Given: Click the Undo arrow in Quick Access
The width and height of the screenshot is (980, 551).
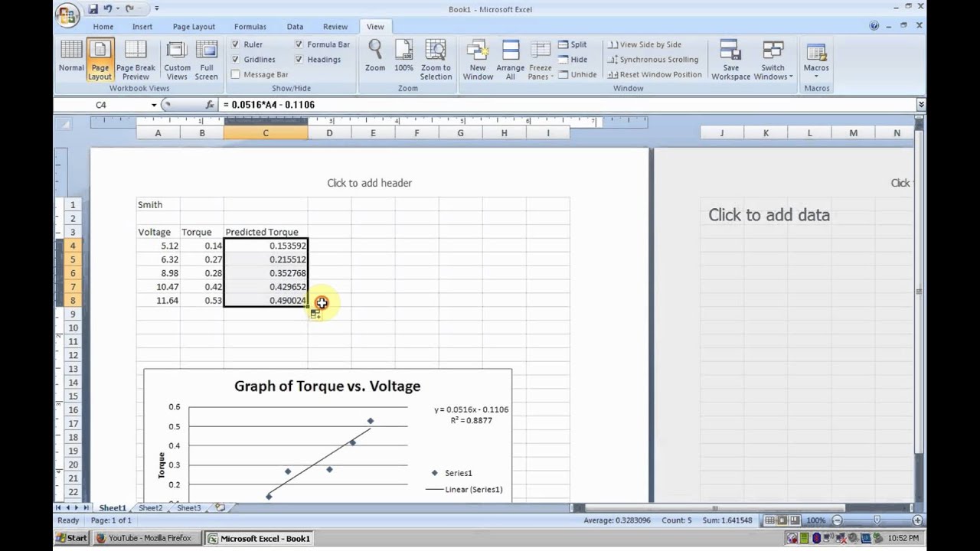Looking at the screenshot, I should (108, 9).
